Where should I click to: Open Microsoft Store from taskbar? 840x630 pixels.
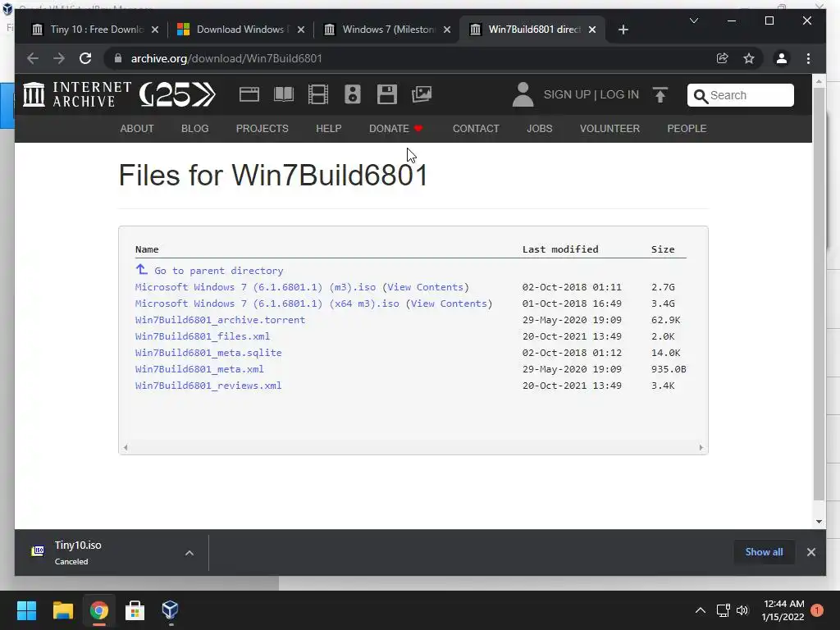coord(135,610)
